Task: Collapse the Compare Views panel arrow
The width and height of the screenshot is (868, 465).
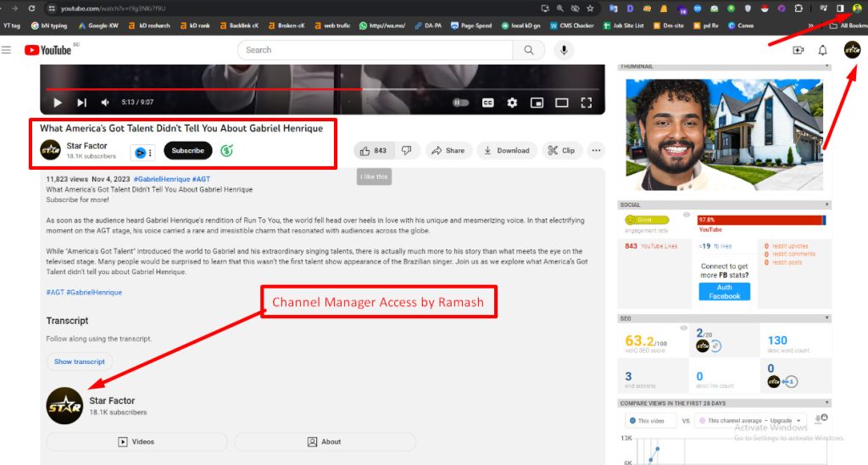Action: (x=827, y=403)
